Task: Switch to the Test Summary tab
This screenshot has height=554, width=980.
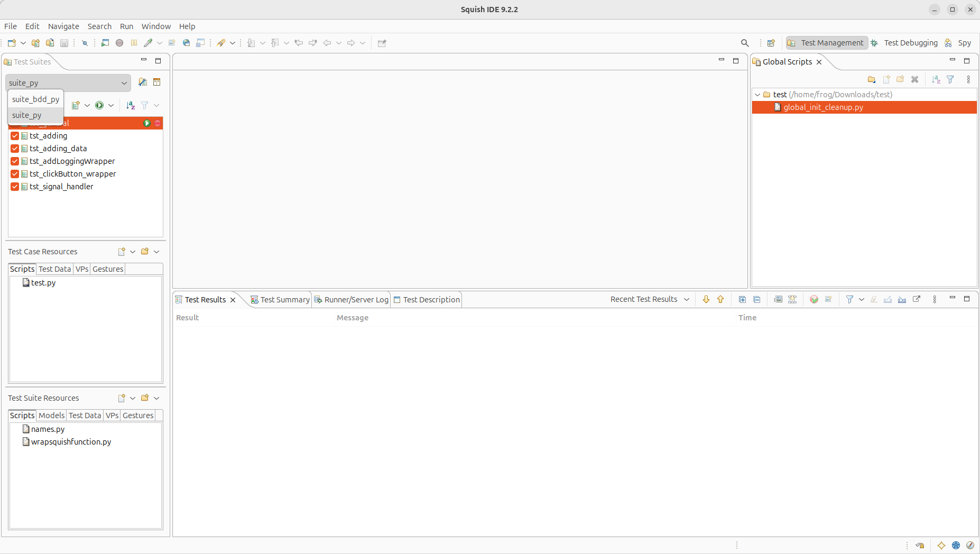Action: coord(280,300)
